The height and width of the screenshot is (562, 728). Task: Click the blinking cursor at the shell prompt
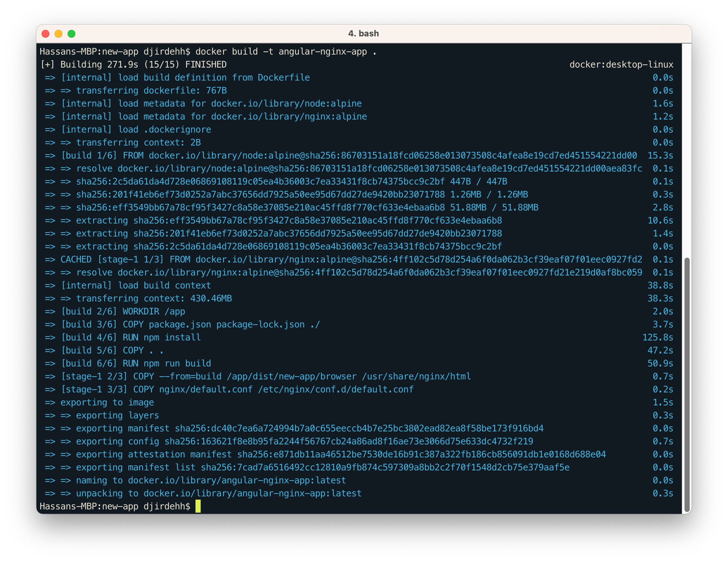coord(199,506)
